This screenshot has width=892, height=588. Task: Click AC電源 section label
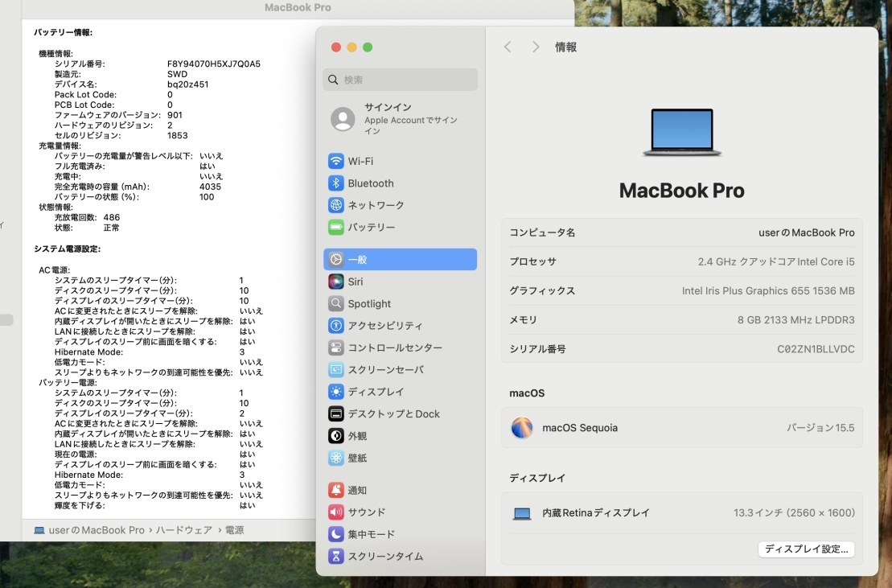[54, 269]
